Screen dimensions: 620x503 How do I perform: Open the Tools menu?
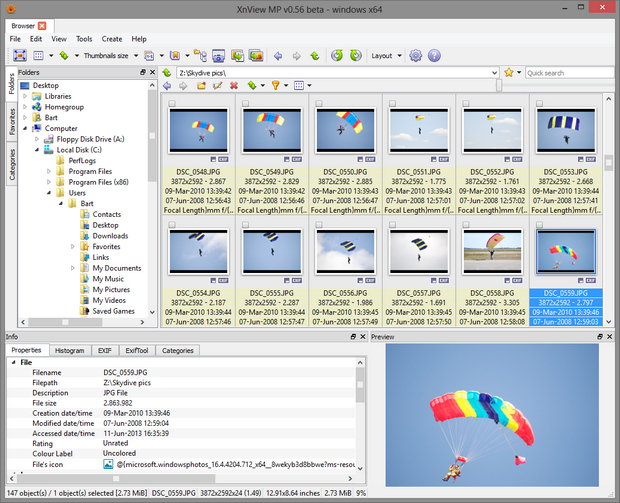coord(83,39)
